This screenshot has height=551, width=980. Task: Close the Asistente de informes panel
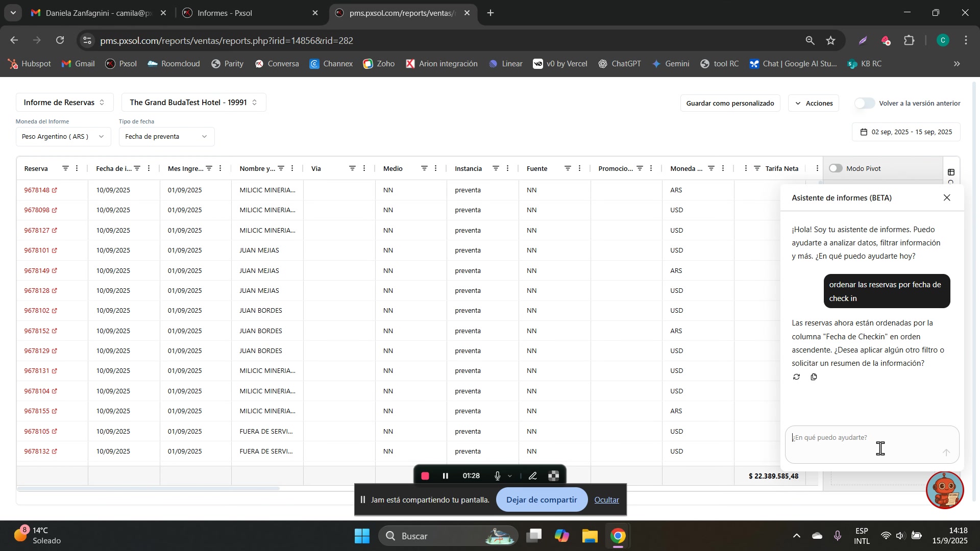click(x=947, y=198)
